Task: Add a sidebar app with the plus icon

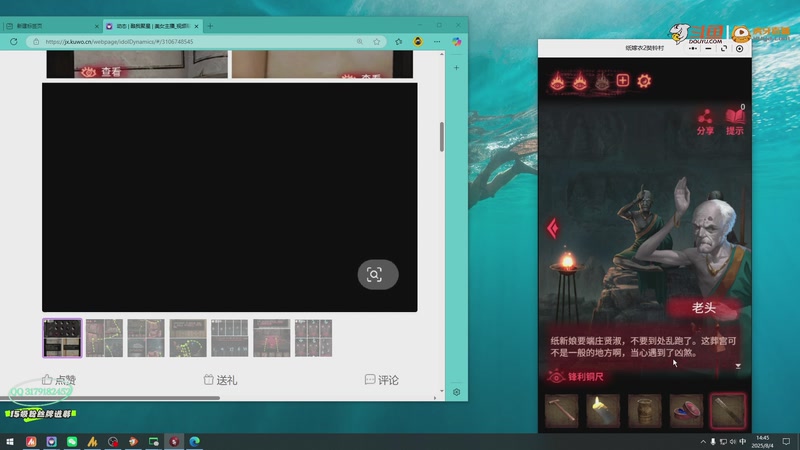Action: tap(457, 67)
